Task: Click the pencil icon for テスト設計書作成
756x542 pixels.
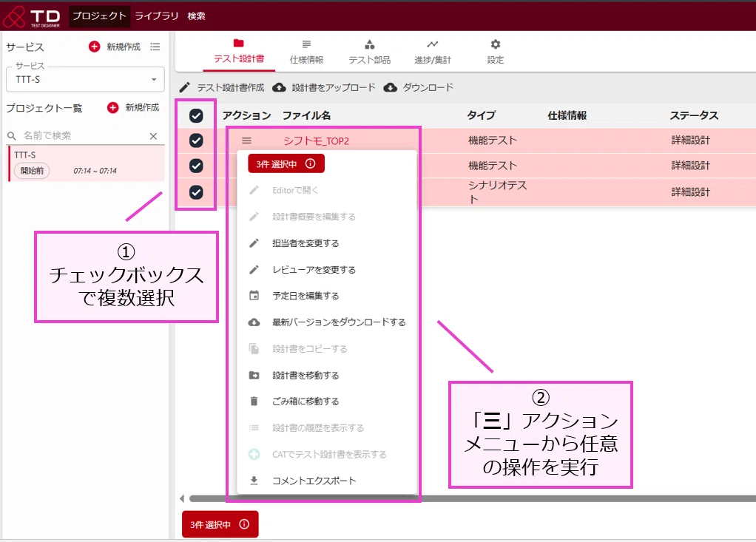Action: point(185,88)
